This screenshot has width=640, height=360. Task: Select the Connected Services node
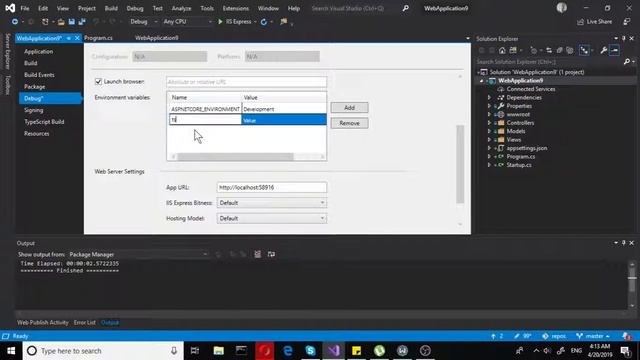[x=531, y=89]
